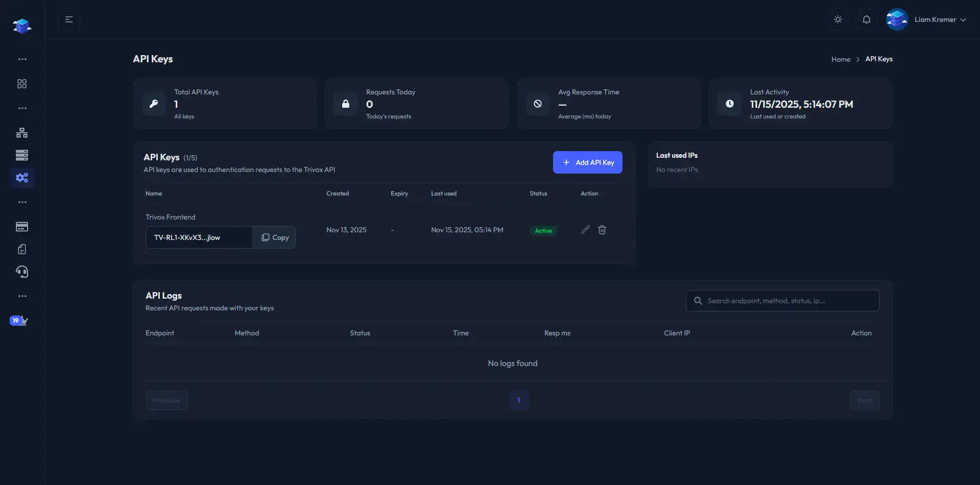
Task: Expand the ellipsis section above the dashboard icon
Action: point(22,59)
